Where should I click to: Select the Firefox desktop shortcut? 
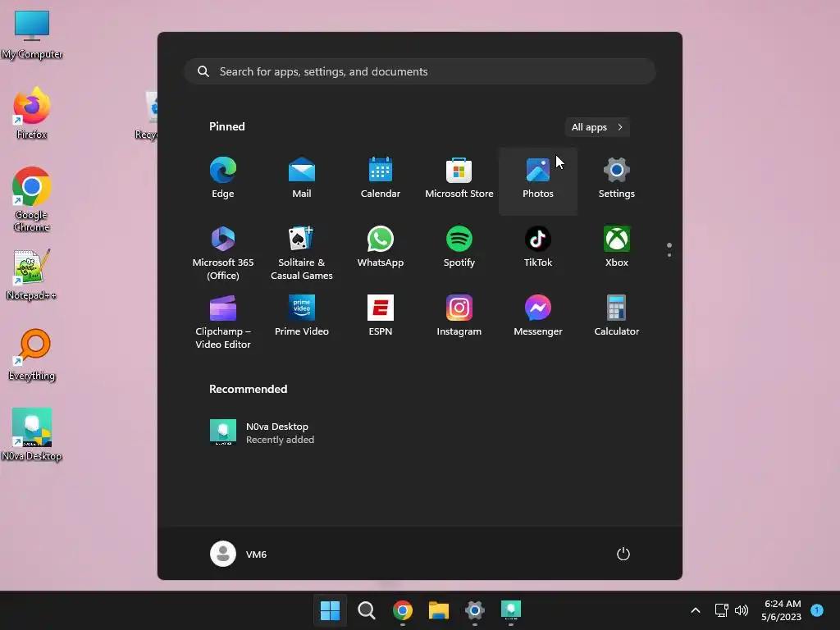[x=32, y=113]
